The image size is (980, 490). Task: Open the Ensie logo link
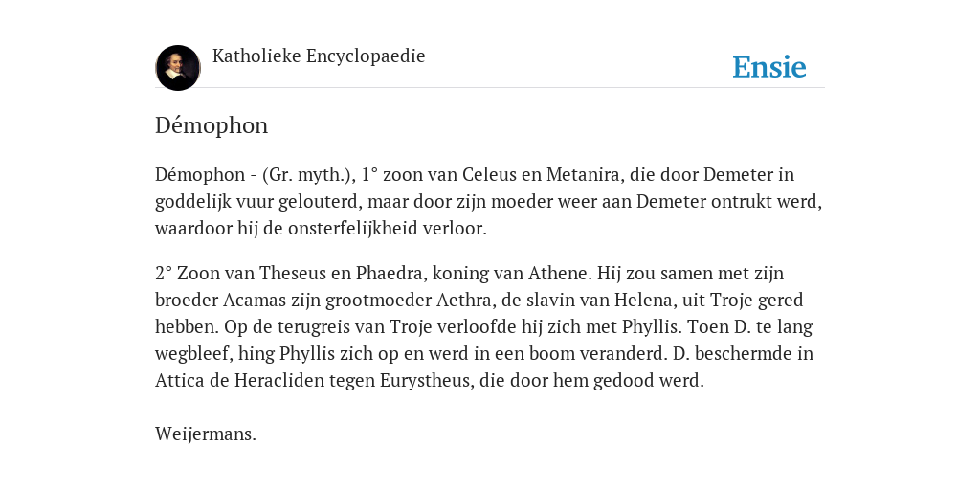769,67
